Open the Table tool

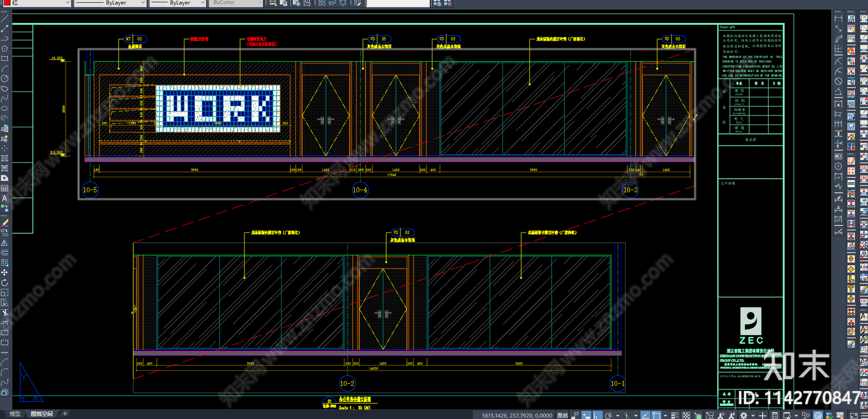4,188
